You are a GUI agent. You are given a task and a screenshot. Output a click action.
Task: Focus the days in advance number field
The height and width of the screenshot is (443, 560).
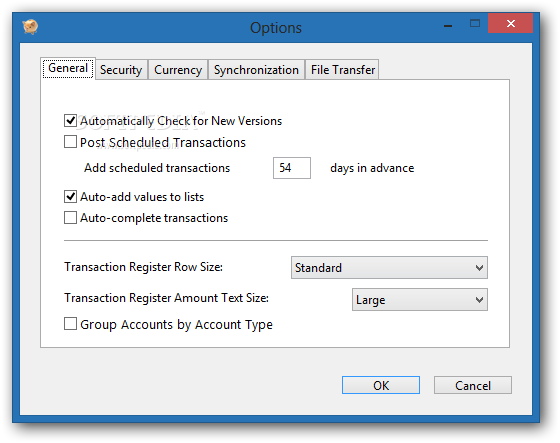click(292, 168)
